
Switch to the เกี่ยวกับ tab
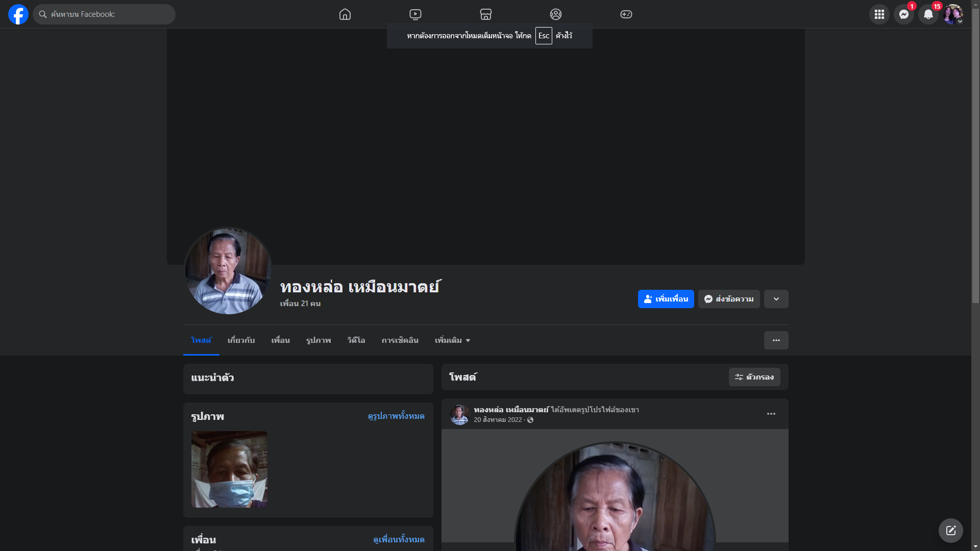click(x=241, y=340)
